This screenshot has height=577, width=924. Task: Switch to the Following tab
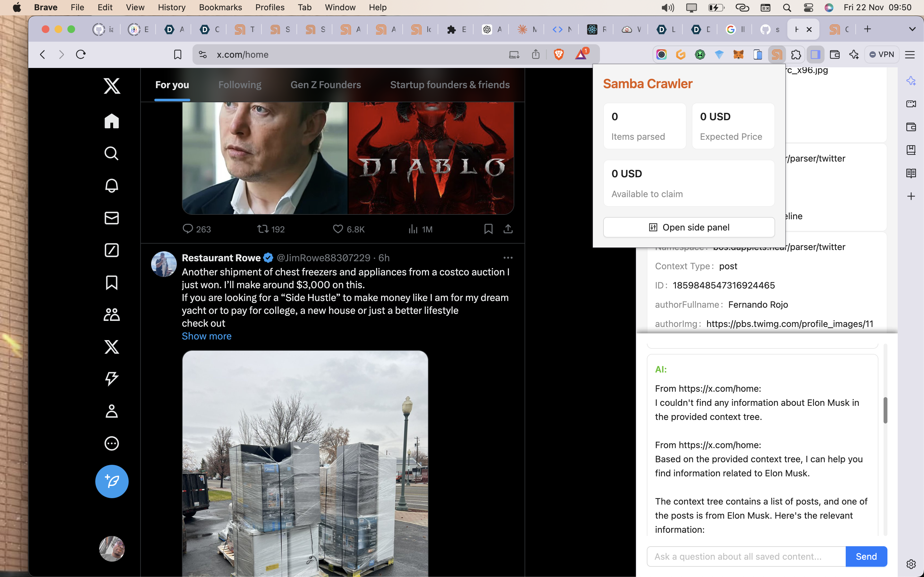(239, 85)
